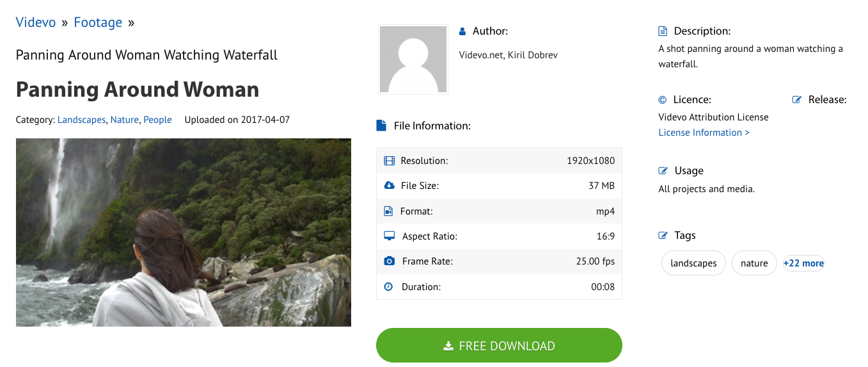Select the landscapes tag pill
Viewport: 868px width, 367px height.
(x=693, y=263)
